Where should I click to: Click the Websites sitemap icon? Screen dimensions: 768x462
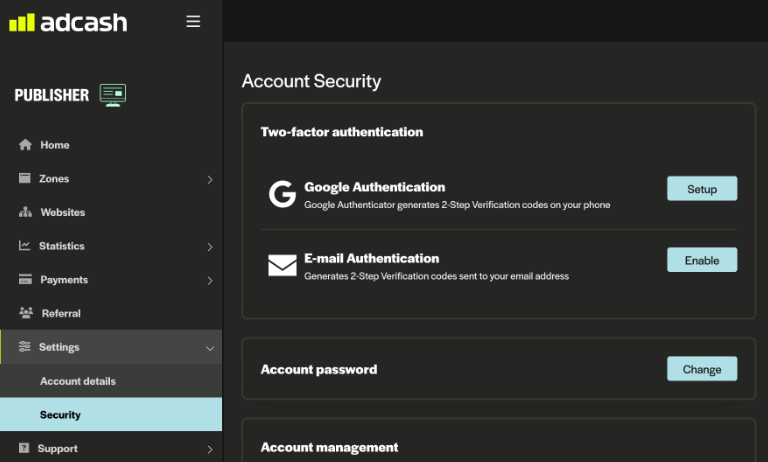pos(25,212)
